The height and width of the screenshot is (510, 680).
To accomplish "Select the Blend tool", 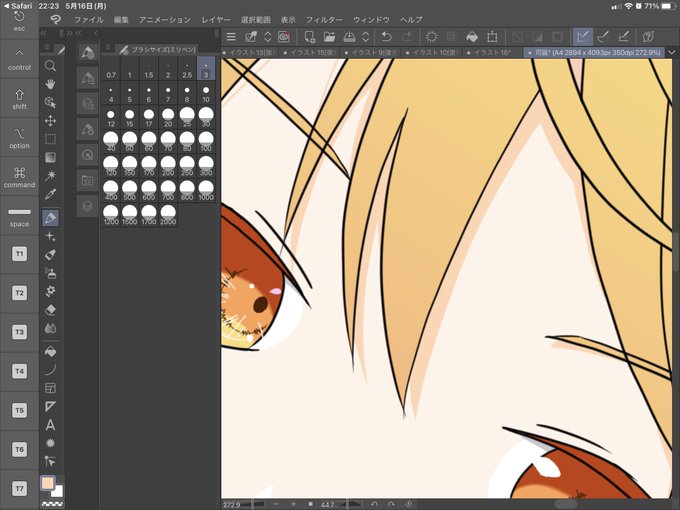I will point(50,328).
